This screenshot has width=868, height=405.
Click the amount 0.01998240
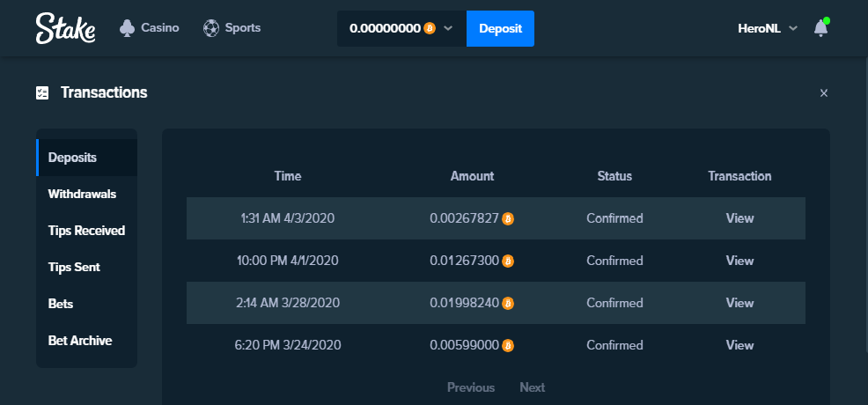point(465,303)
